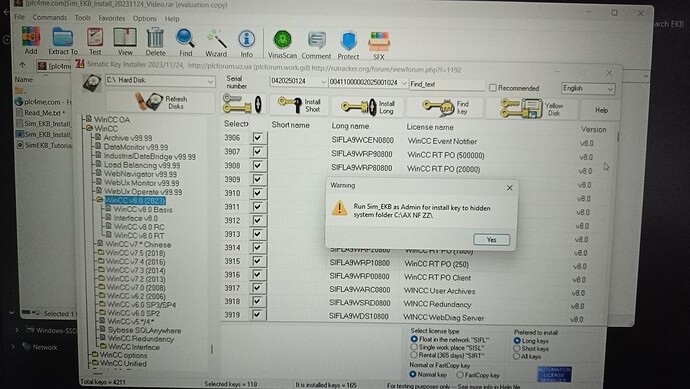Image resolution: width=690 pixels, height=389 pixels.
Task: Open the Tools menu in WinRAR
Action: click(x=82, y=18)
